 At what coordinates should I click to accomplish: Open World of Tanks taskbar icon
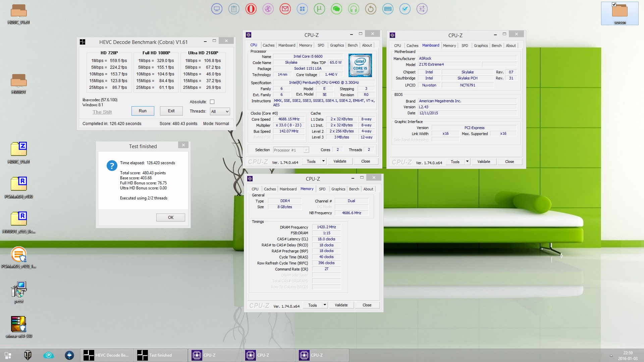[x=28, y=355]
